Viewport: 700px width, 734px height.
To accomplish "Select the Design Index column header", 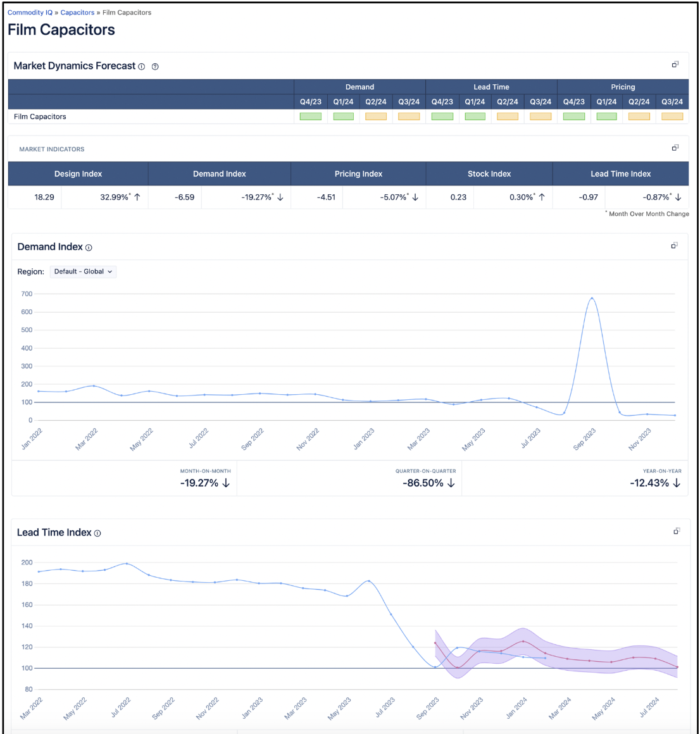I will [78, 174].
